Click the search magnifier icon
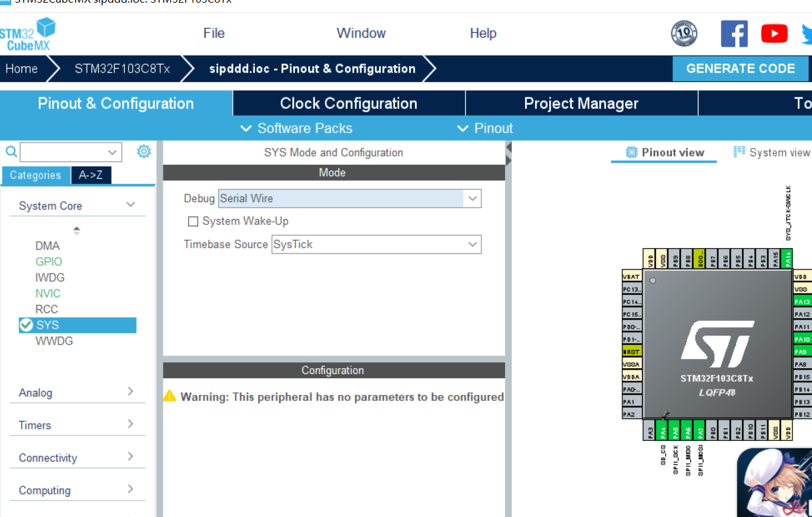Screen dimensions: 812x517 click(x=11, y=152)
